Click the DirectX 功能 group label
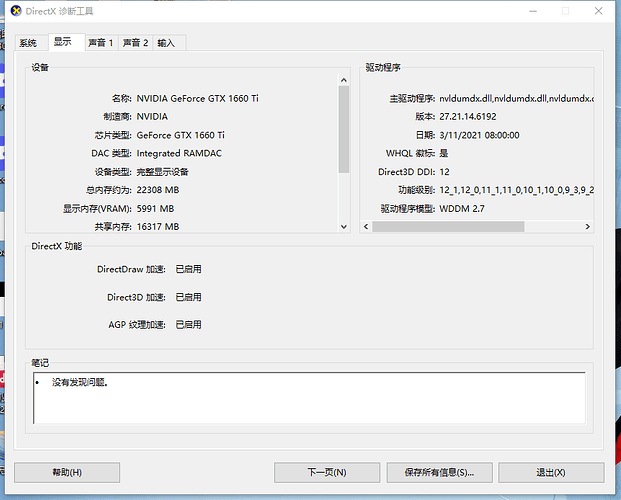The width and height of the screenshot is (621, 500). pos(57,246)
